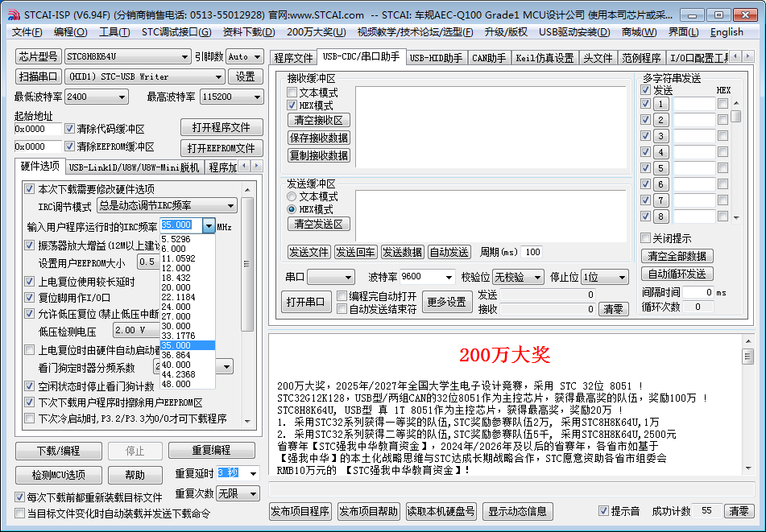Viewport: 766px width, 532px height.
Task: Click 清零 button next to 成功计数
Action: pos(738,511)
